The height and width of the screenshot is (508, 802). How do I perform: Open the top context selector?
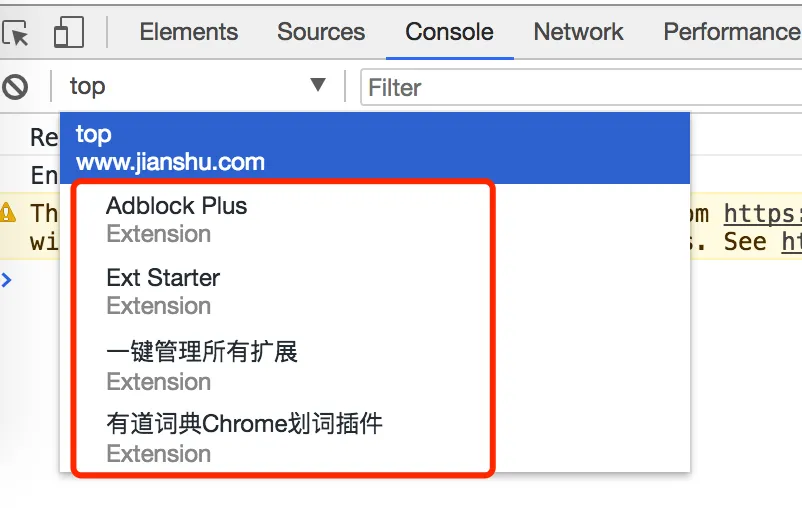pos(198,86)
